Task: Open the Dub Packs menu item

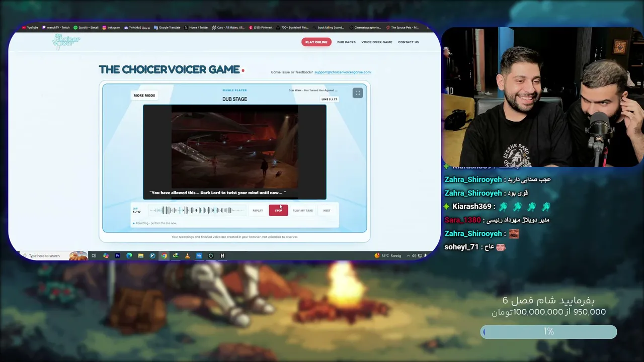Action: click(346, 42)
